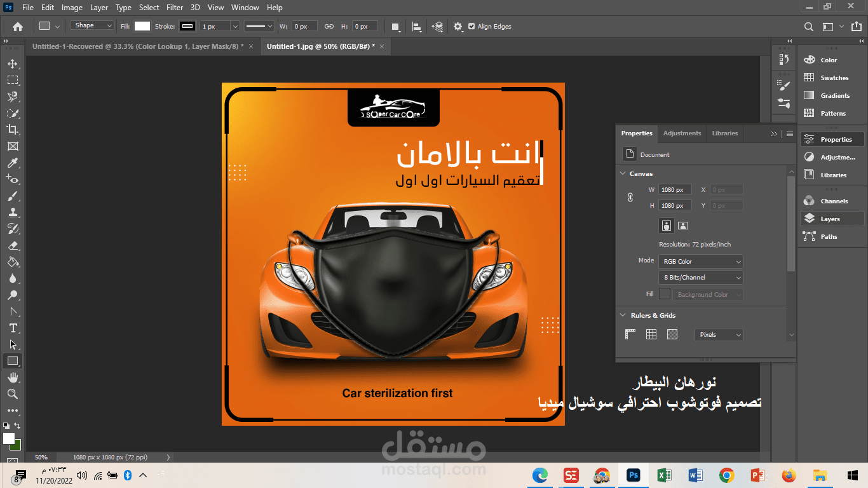Click the Home icon in options bar
The width and height of the screenshot is (868, 488).
pos(18,27)
